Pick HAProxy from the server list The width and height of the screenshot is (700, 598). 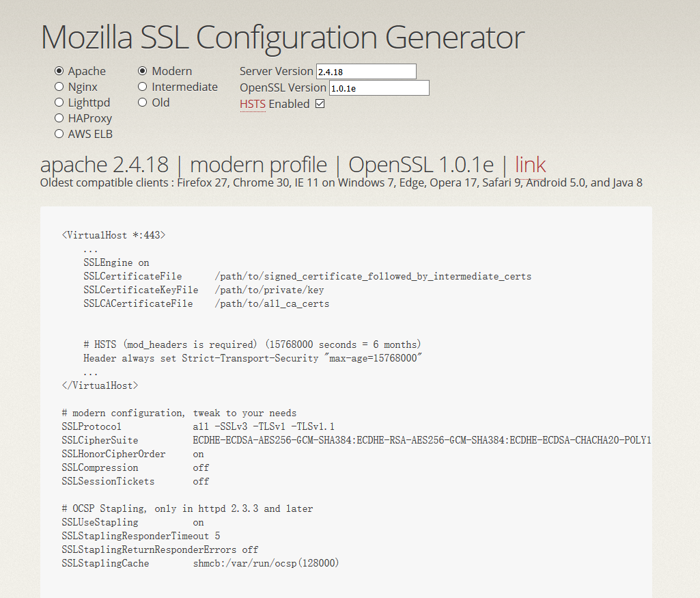[59, 118]
